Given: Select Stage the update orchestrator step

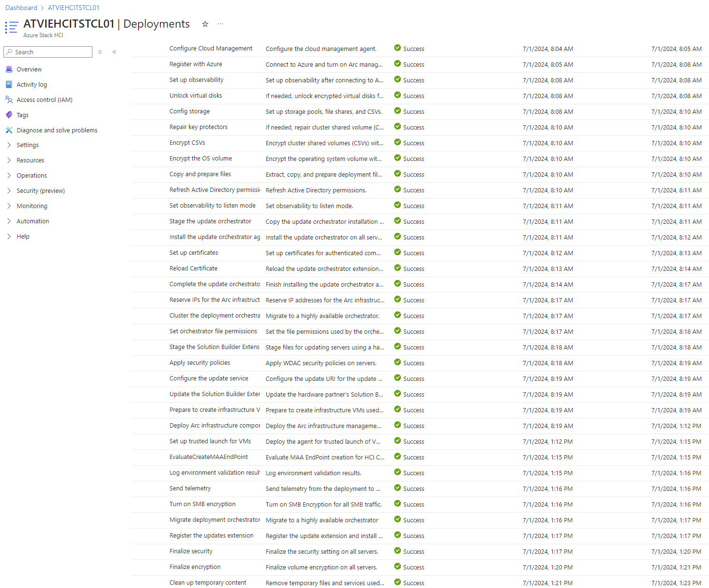Looking at the screenshot, I should (210, 221).
